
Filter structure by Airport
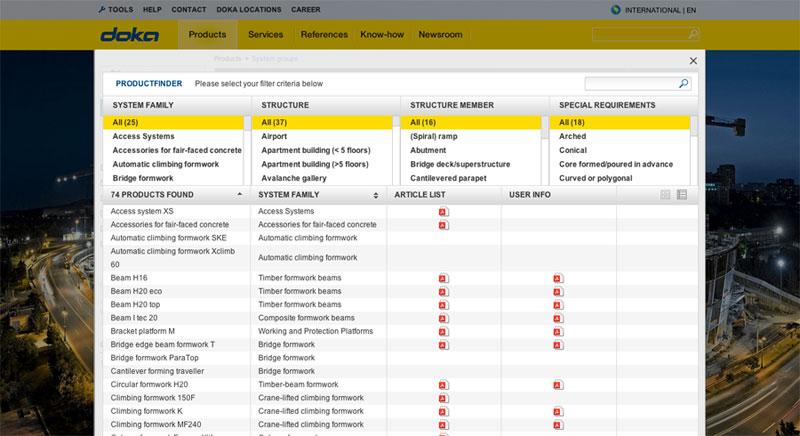click(274, 136)
